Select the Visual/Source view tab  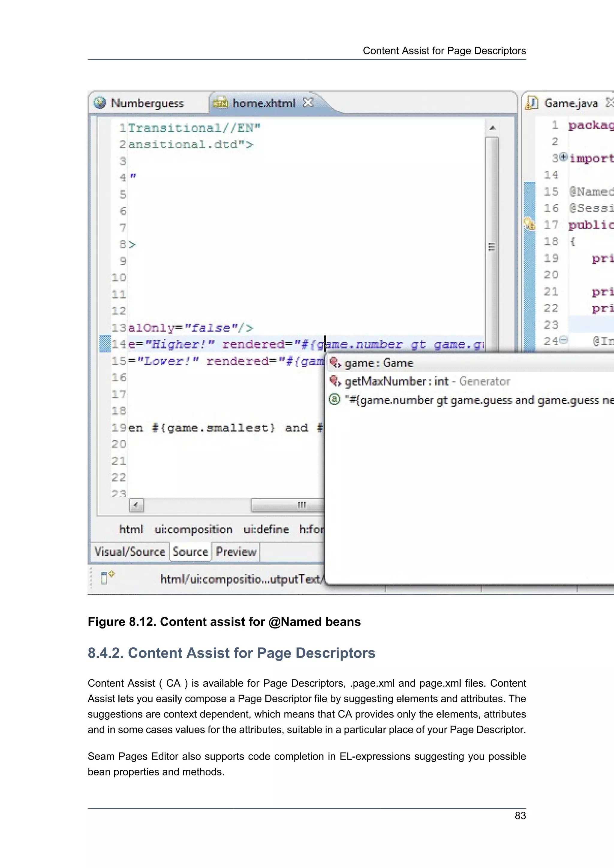pyautogui.click(x=130, y=551)
